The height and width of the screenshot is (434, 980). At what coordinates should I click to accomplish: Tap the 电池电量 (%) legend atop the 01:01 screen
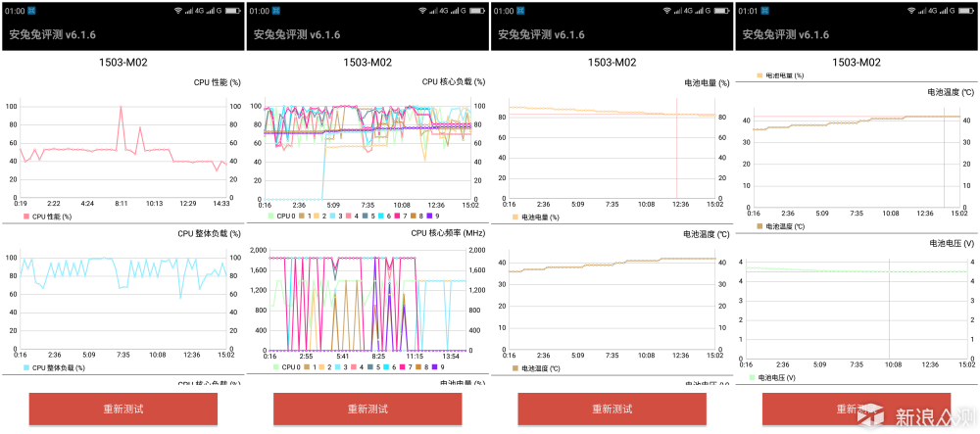[781, 74]
